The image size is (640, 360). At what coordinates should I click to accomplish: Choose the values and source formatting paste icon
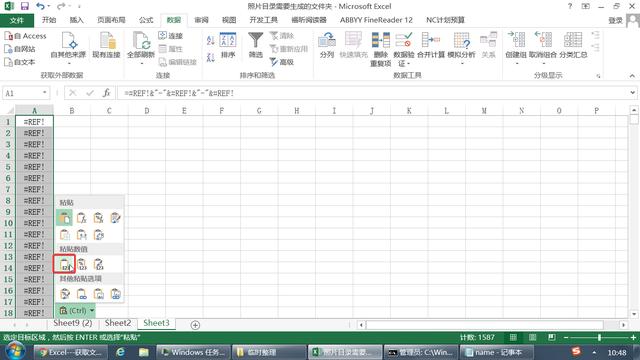tap(99, 264)
